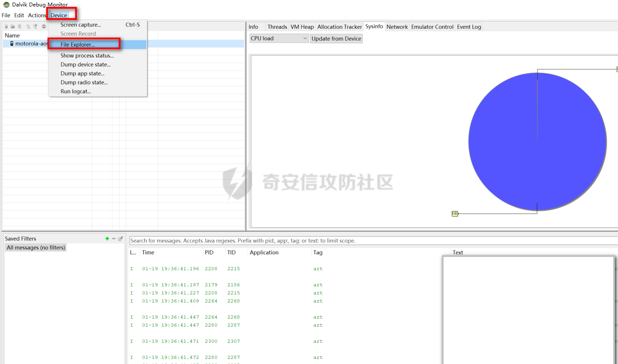Open the CPU load dropdown
This screenshot has height=364, width=618.
coord(279,38)
